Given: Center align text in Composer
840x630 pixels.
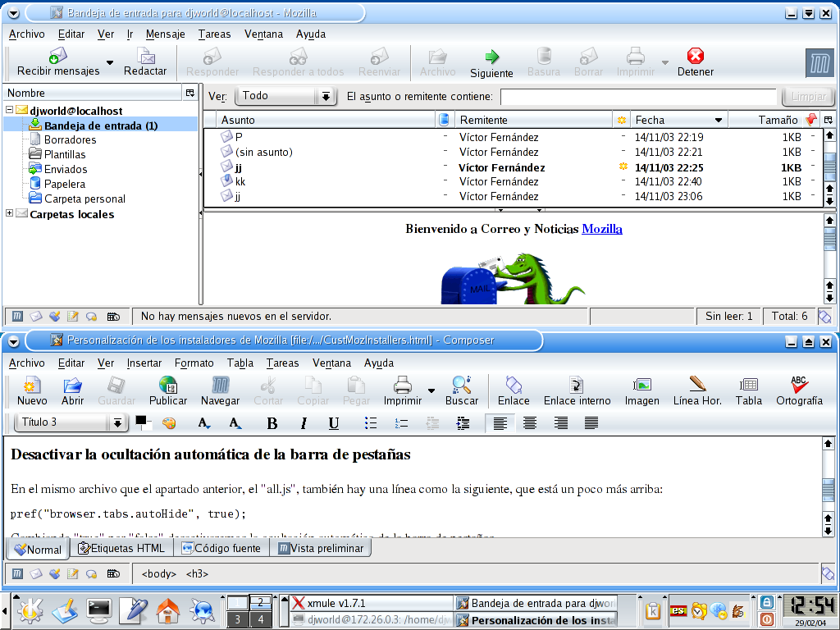Looking at the screenshot, I should pos(530,423).
